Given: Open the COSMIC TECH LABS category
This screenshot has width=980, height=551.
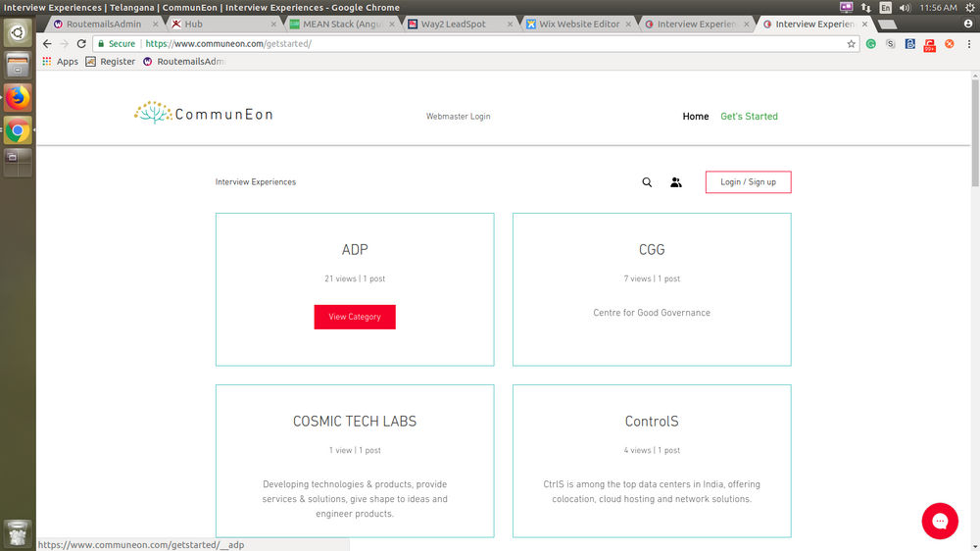Looking at the screenshot, I should click(355, 422).
